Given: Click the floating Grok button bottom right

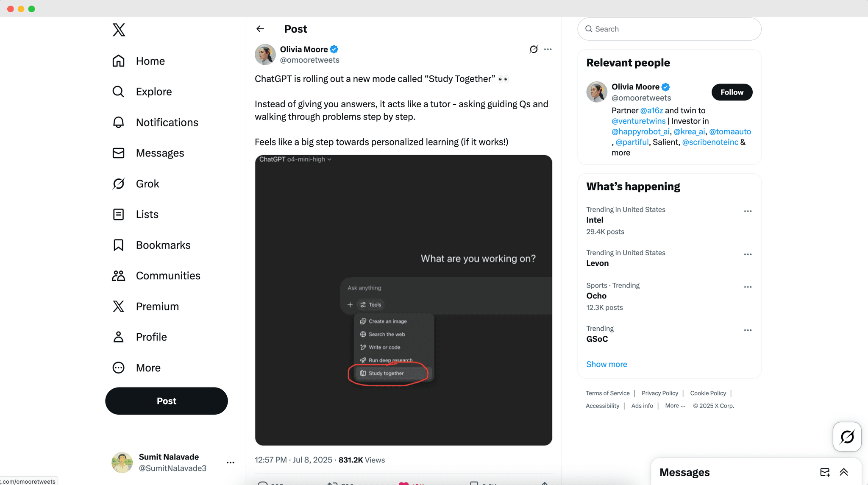Looking at the screenshot, I should point(847,437).
